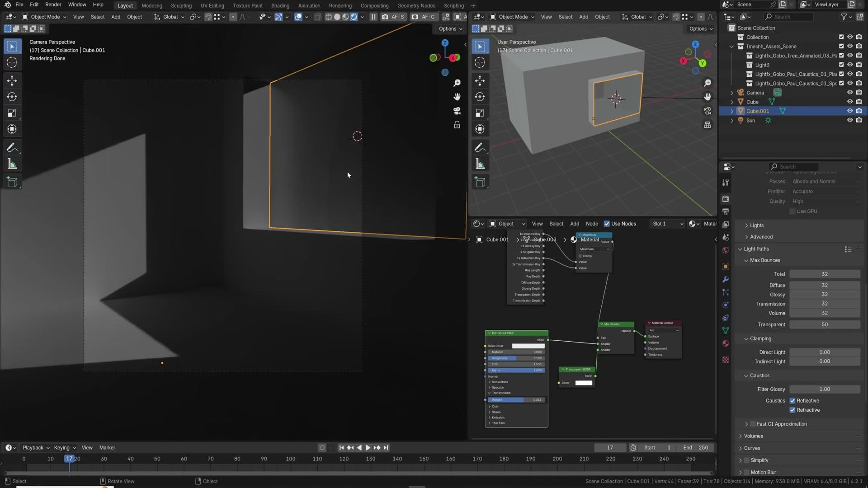Image resolution: width=868 pixels, height=488 pixels.
Task: Click the Light Paths presets list icon
Action: [x=848, y=249]
